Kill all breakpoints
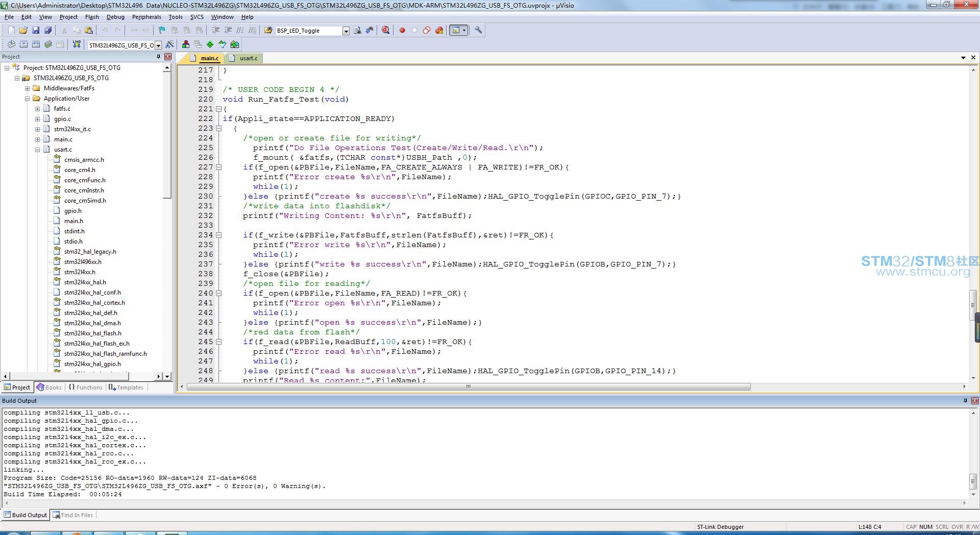 pyautogui.click(x=439, y=31)
